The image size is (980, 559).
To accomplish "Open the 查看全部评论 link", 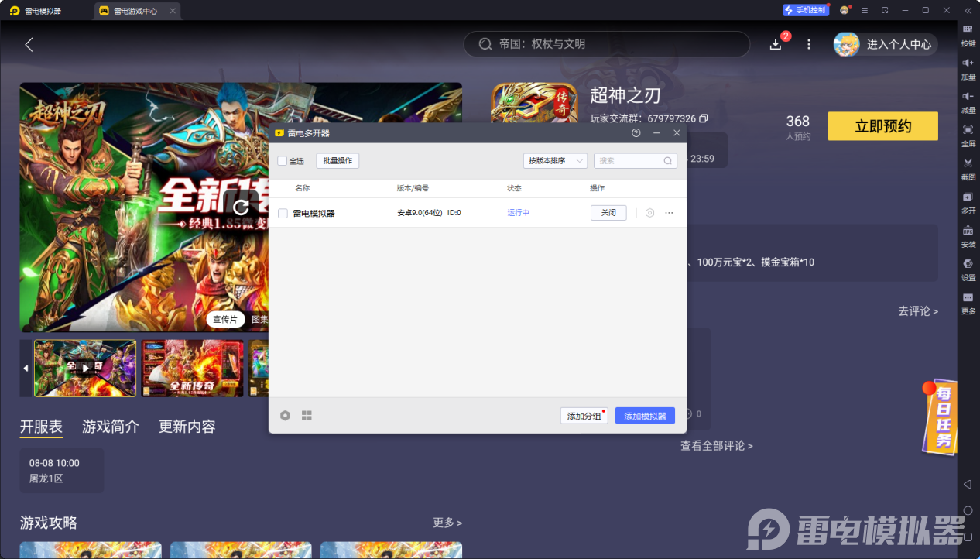I will click(717, 445).
